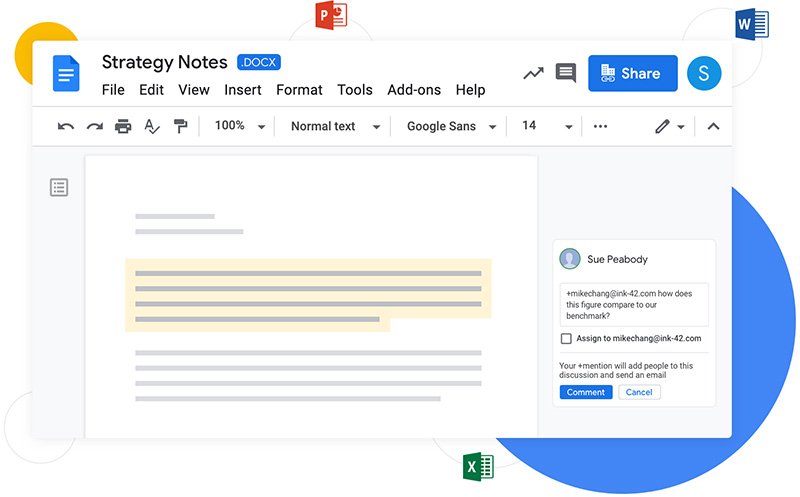Screen dimensions: 800x497
Task: Submit with the Comment button
Action: 586,392
